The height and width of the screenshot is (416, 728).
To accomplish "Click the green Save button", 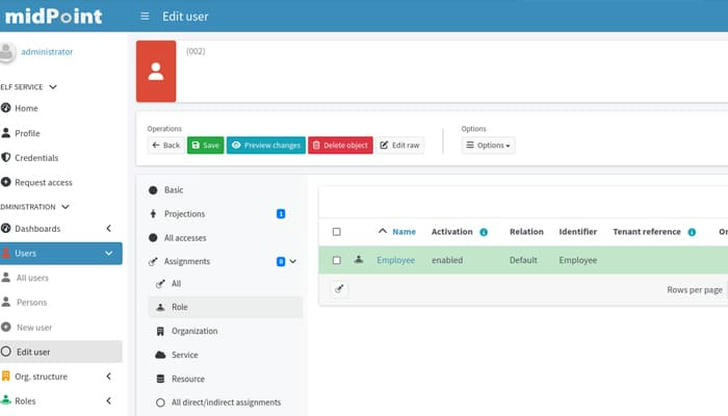I will 205,145.
